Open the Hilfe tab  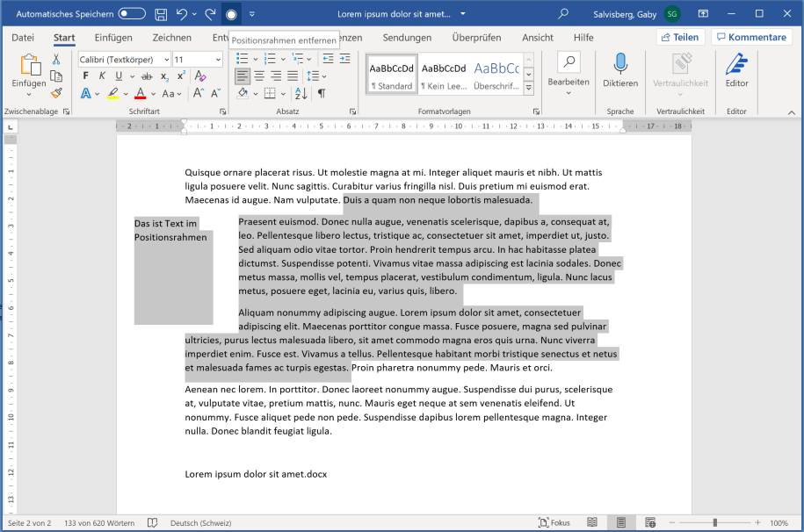[x=583, y=38]
